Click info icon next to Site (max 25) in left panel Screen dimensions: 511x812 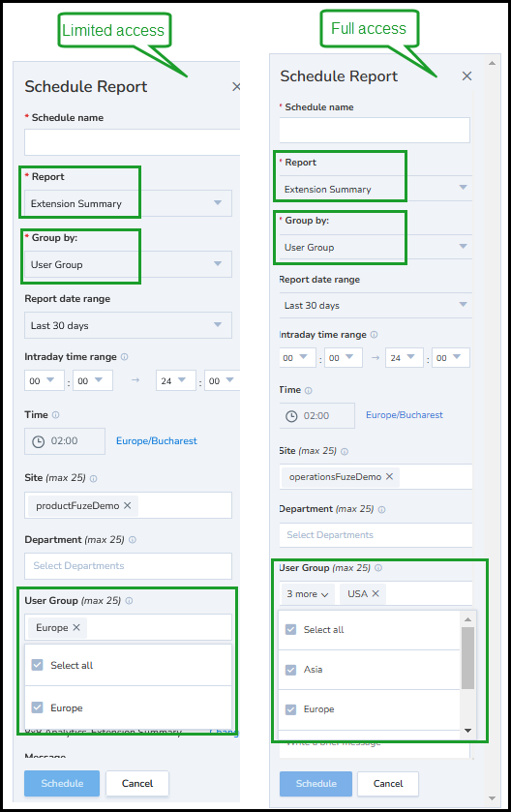click(93, 478)
